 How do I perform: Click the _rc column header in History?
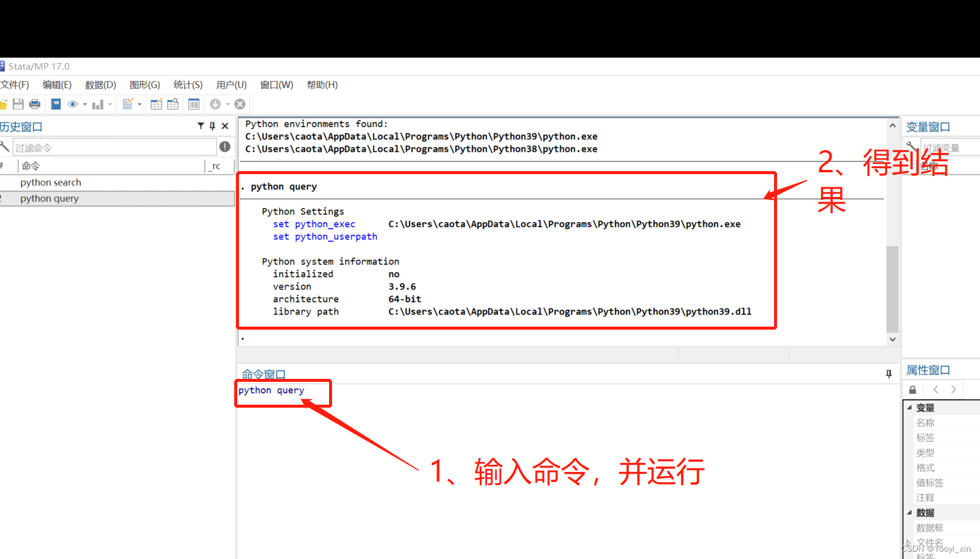219,166
